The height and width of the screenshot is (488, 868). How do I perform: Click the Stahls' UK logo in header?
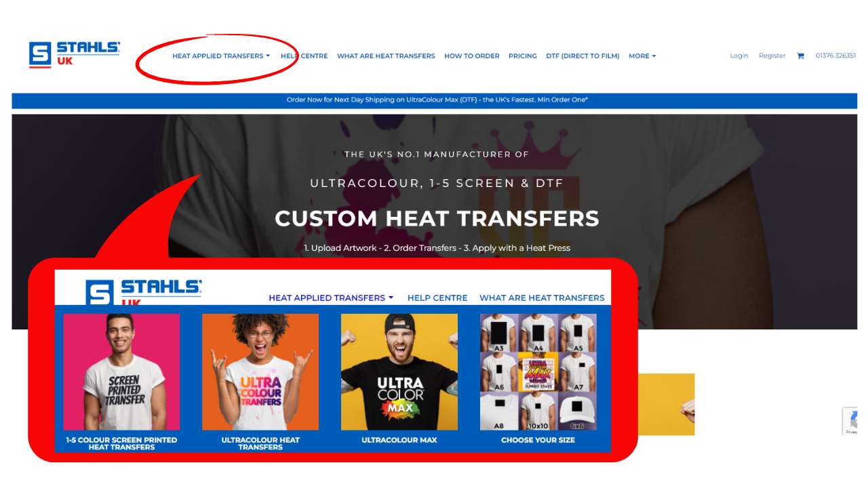pos(75,54)
